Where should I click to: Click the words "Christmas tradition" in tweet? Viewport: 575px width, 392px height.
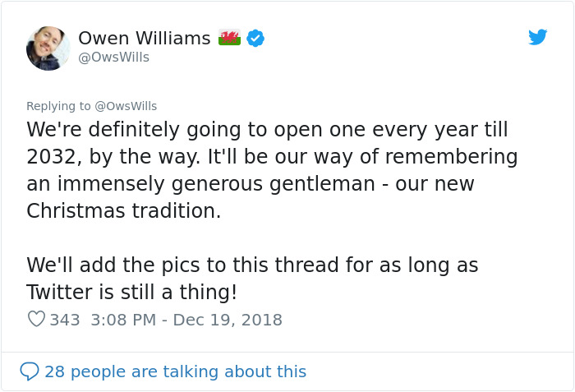(x=123, y=210)
